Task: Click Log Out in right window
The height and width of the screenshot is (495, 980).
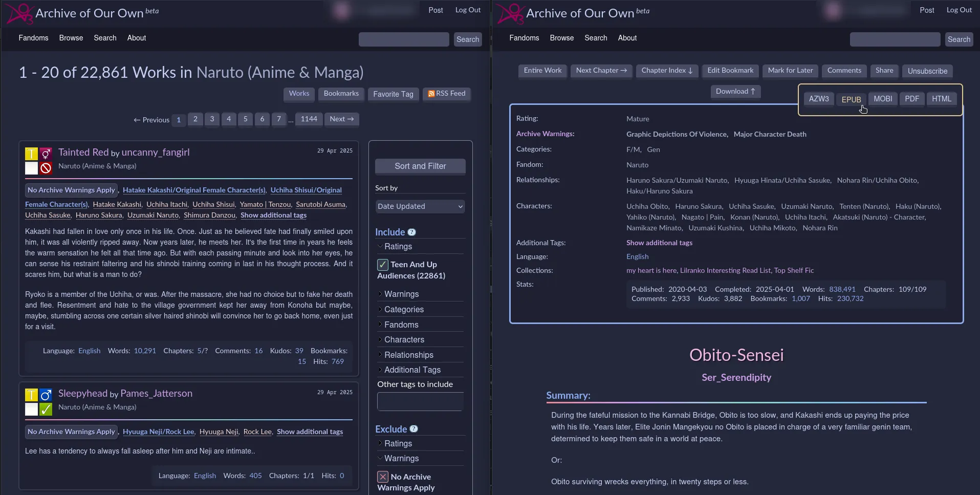Action: (959, 10)
